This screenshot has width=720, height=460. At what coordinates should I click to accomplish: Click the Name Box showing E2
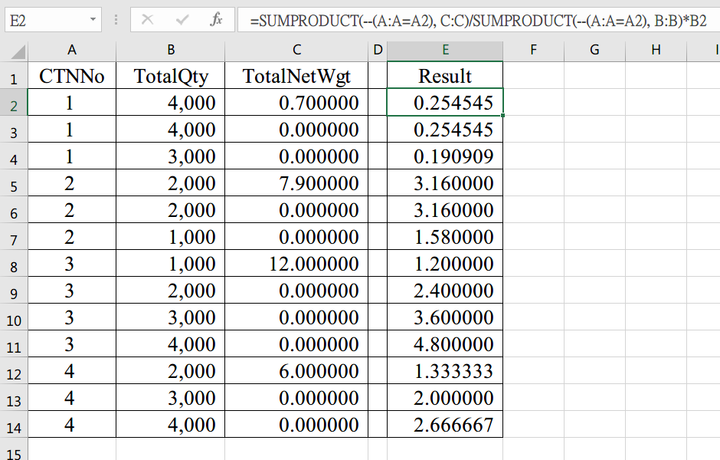[x=53, y=20]
